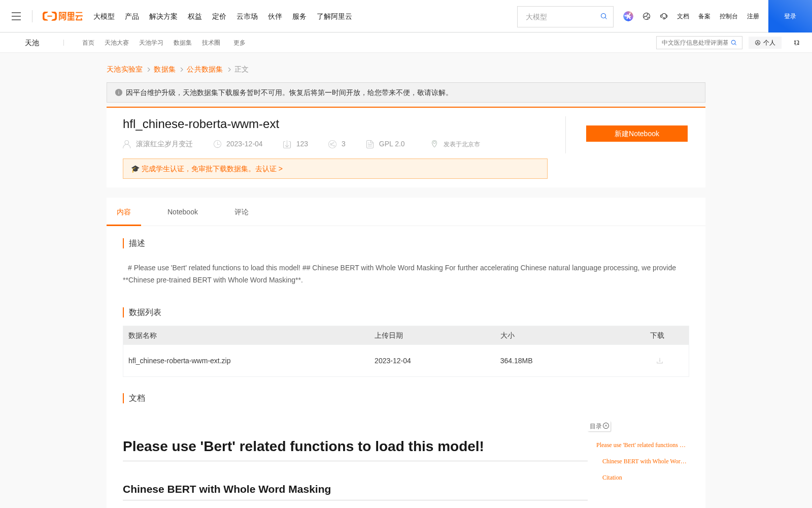Go to 天池实验室 breadcrumb
This screenshot has width=812, height=508.
124,69
